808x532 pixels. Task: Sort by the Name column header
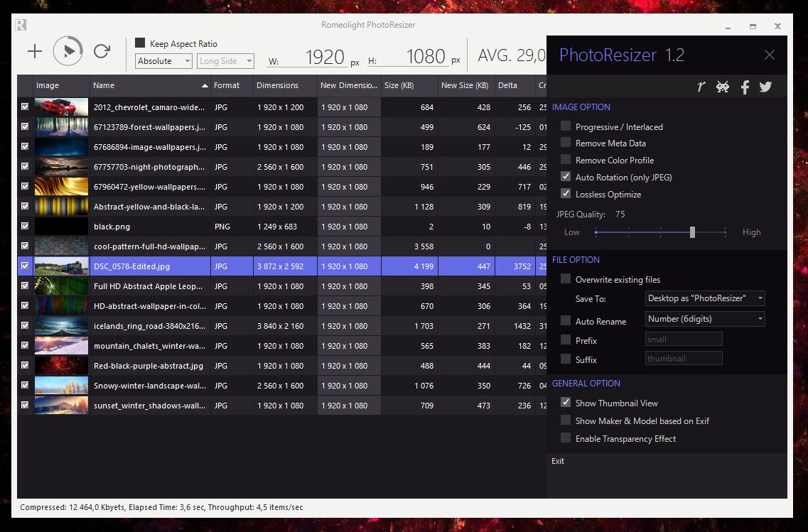(x=149, y=85)
